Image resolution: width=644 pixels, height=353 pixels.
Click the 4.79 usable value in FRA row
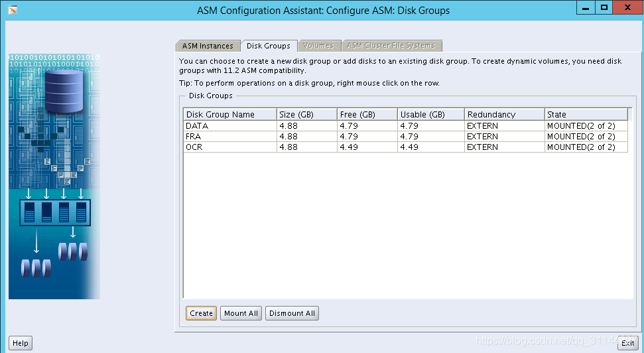[431, 137]
